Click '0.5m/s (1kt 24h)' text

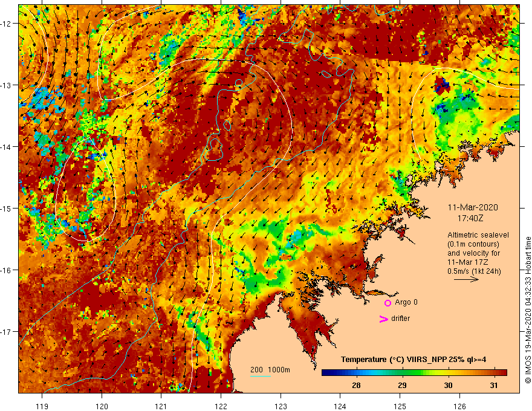pyautogui.click(x=474, y=271)
